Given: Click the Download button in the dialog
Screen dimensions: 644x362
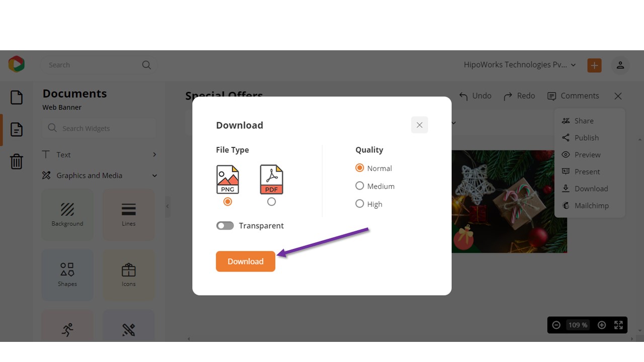Looking at the screenshot, I should 246,261.
